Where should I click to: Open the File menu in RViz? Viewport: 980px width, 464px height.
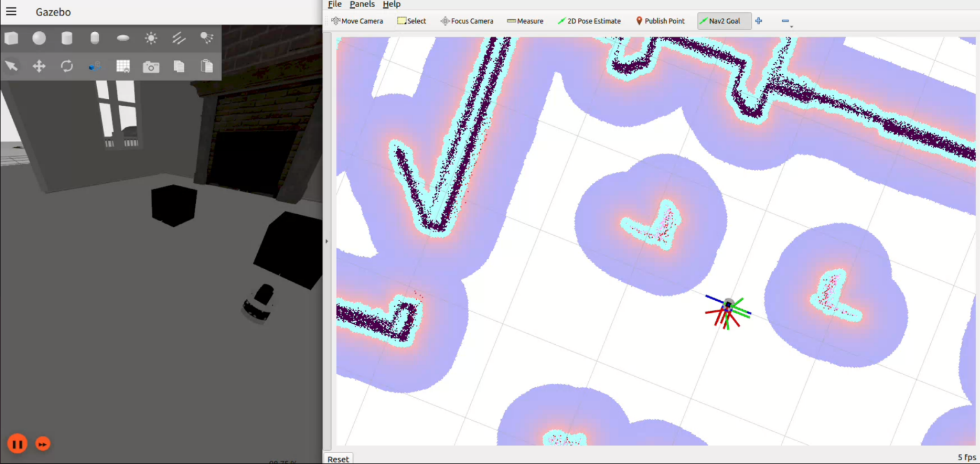pos(335,4)
